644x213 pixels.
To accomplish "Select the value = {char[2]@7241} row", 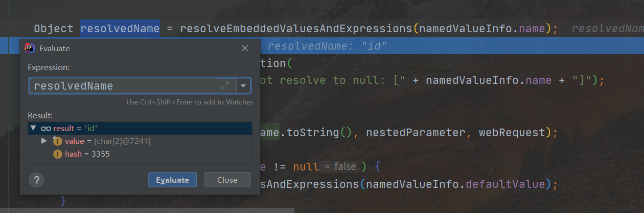I will pos(140,141).
